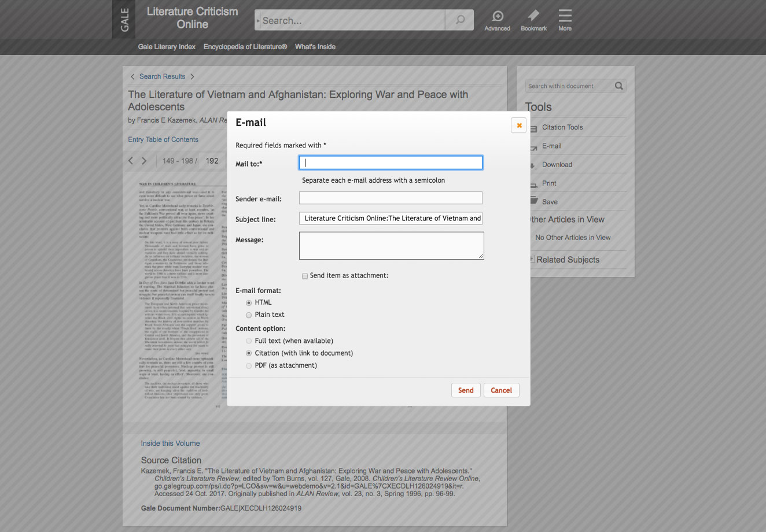Open Encyclopedia of Literature menu item
Screen dimensions: 766x532
[x=245, y=47]
